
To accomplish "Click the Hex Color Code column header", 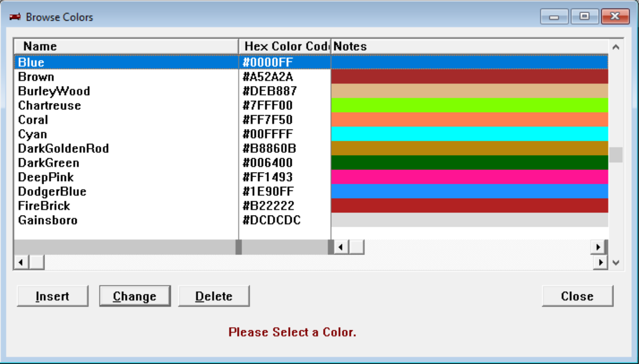I will [x=285, y=46].
